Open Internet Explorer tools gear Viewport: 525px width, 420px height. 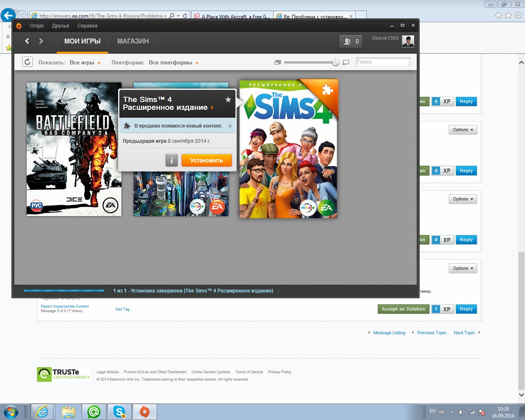(x=518, y=16)
